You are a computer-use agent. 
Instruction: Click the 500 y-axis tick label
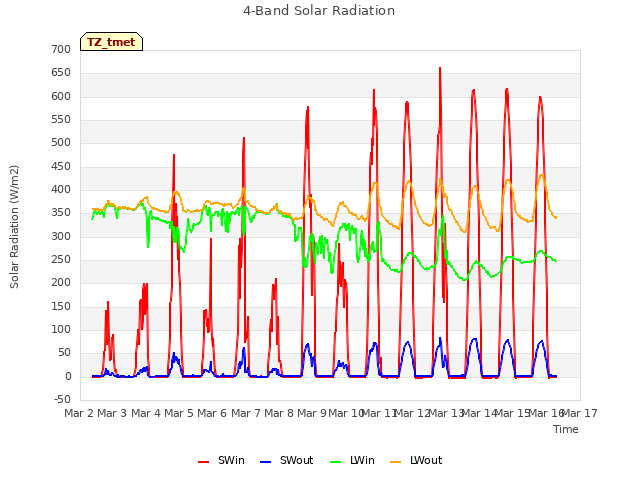point(61,143)
